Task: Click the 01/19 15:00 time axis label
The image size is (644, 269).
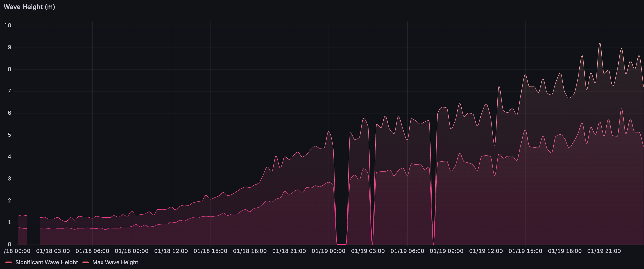Action: pyautogui.click(x=525, y=251)
